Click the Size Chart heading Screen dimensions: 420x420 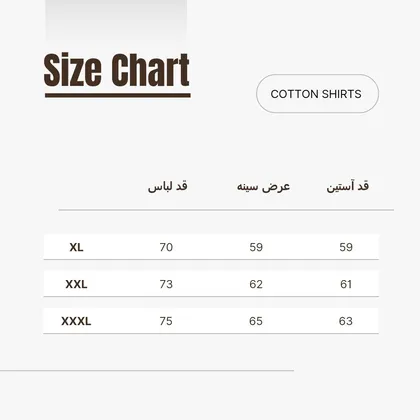click(x=117, y=70)
